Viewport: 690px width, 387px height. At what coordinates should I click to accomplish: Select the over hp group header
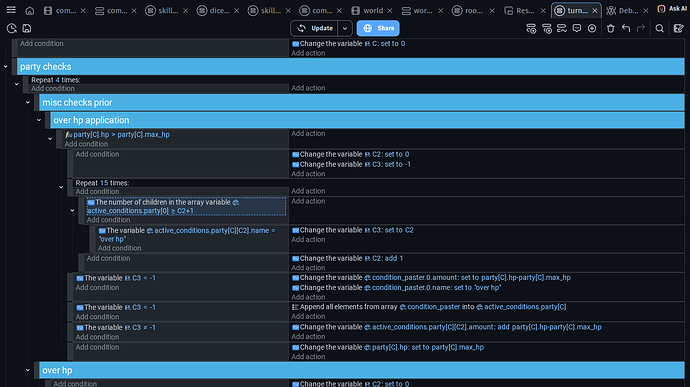(361, 370)
